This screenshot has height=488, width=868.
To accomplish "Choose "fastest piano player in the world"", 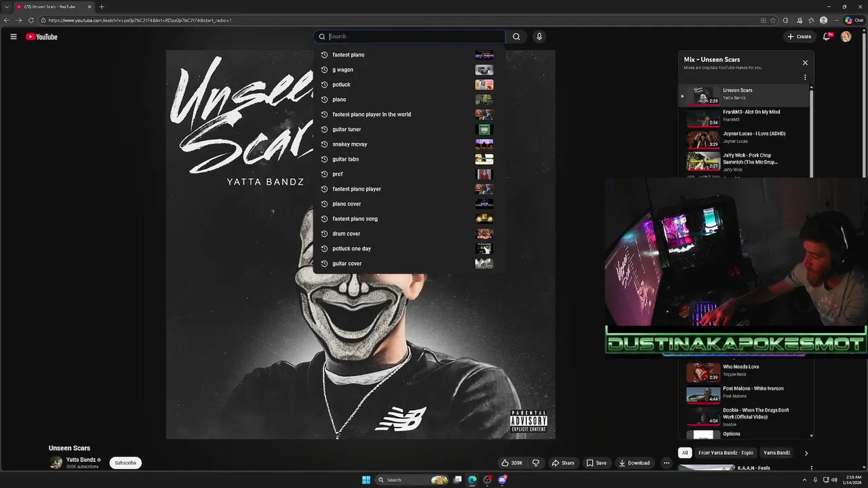I will point(408,115).
